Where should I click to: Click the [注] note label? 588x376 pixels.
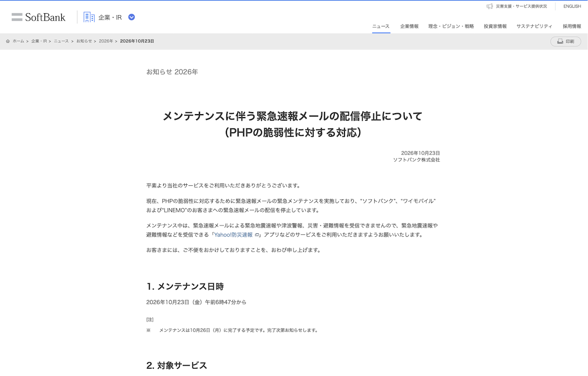click(150, 320)
